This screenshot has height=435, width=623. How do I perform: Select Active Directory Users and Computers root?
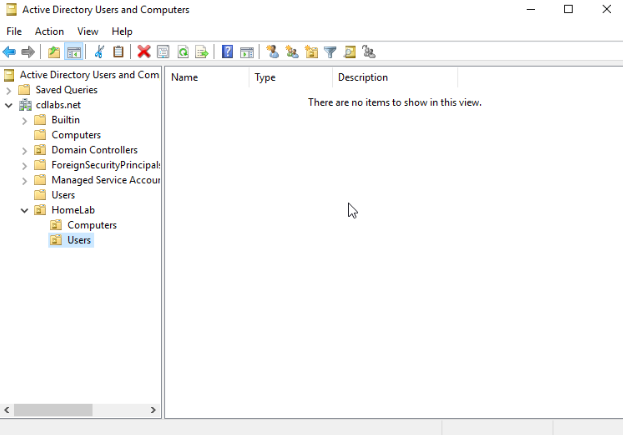[89, 75]
